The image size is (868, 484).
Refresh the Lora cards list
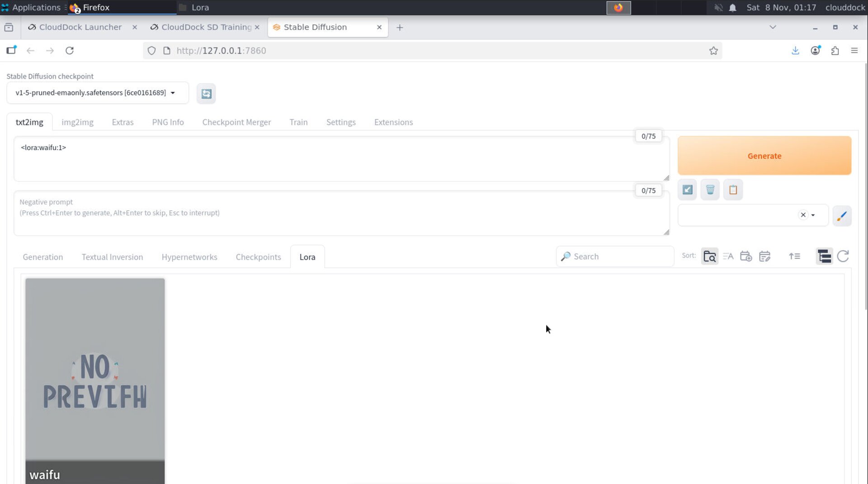[843, 256]
